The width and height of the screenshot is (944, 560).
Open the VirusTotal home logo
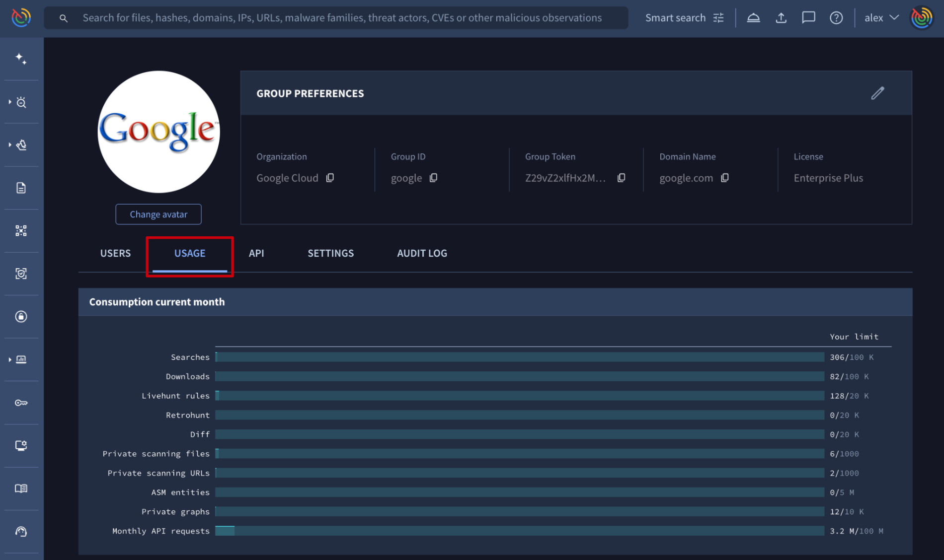pyautogui.click(x=21, y=18)
